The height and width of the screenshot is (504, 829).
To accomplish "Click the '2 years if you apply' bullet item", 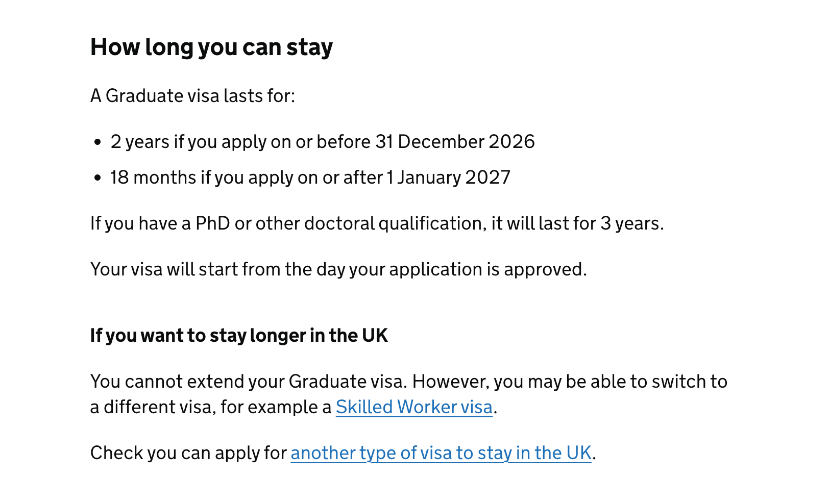I will pyautogui.click(x=323, y=142).
